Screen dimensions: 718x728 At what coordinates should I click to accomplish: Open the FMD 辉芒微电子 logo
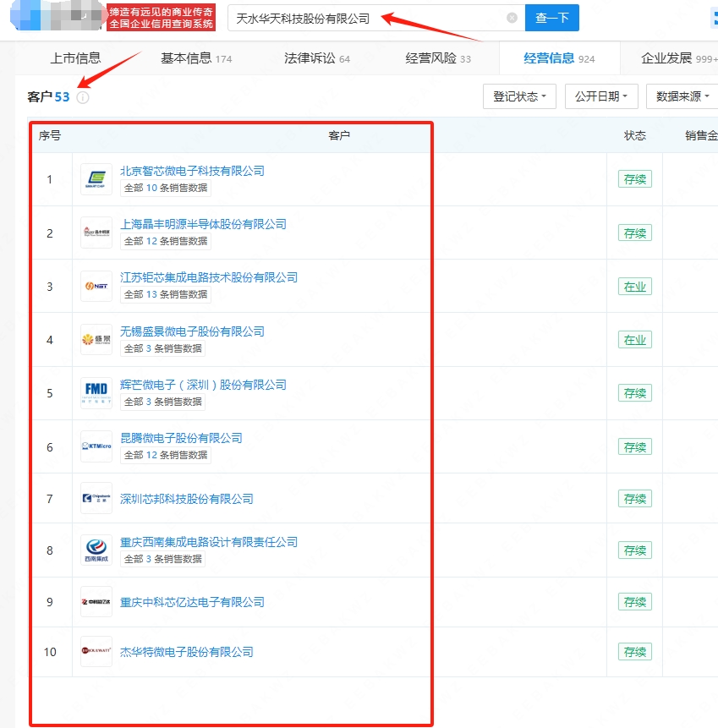[96, 393]
